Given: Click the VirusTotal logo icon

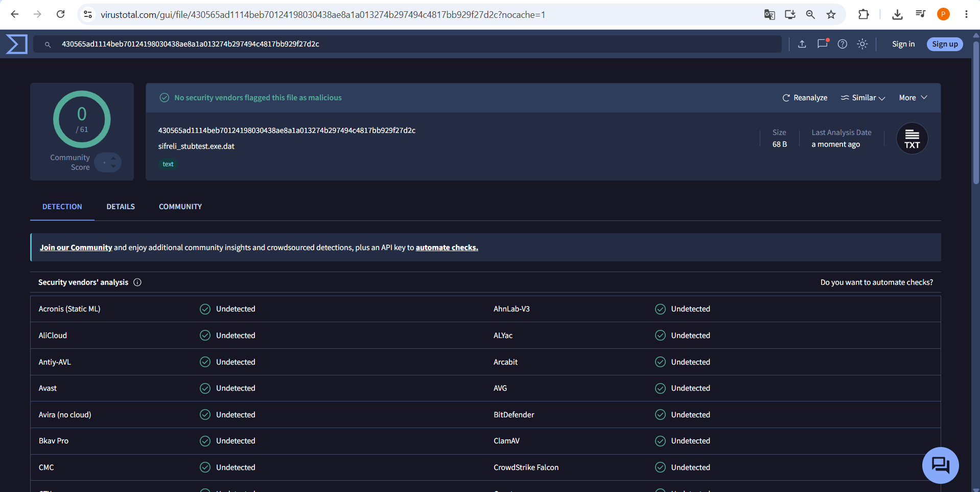Looking at the screenshot, I should [x=16, y=44].
